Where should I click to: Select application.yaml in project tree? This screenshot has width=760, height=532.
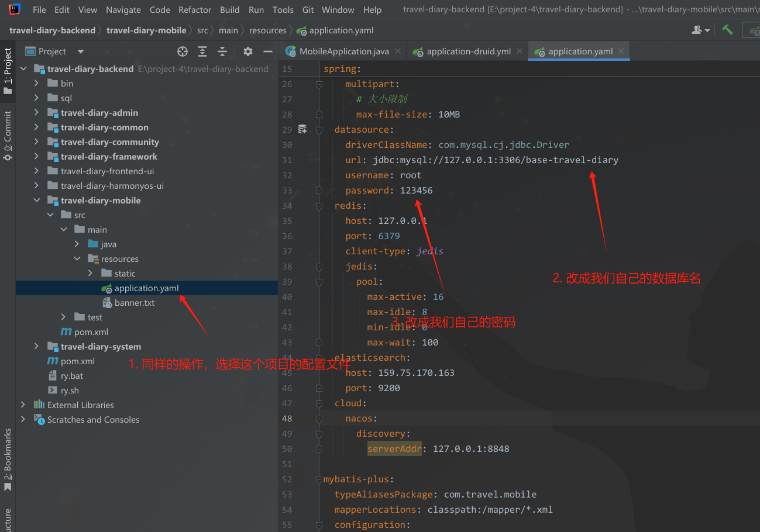(146, 288)
